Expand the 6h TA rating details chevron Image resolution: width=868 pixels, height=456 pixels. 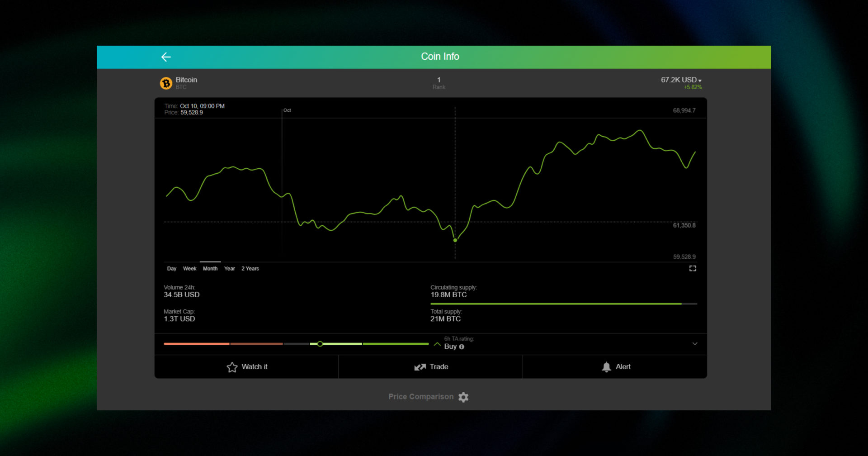(x=695, y=344)
